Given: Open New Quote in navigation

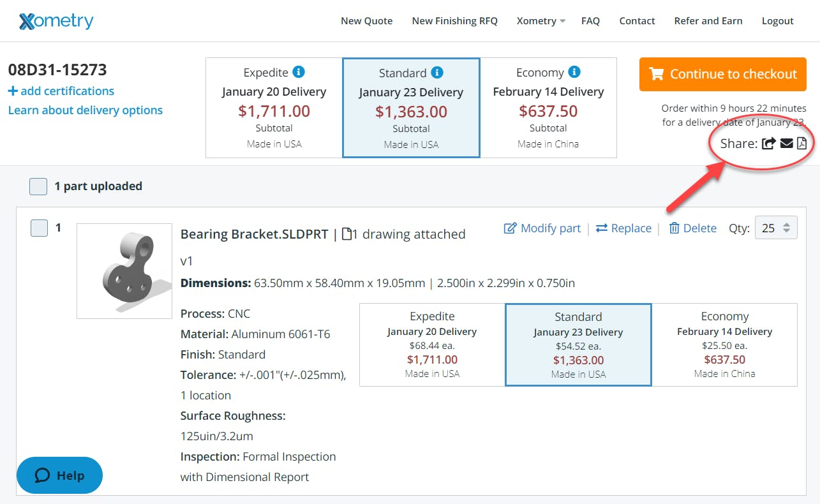Looking at the screenshot, I should tap(366, 21).
